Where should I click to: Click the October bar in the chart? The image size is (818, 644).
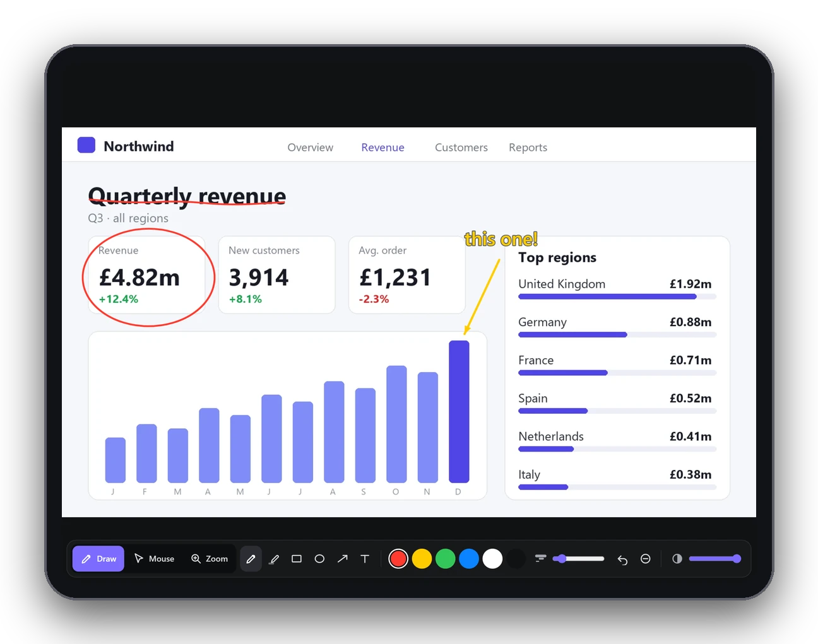coord(396,424)
